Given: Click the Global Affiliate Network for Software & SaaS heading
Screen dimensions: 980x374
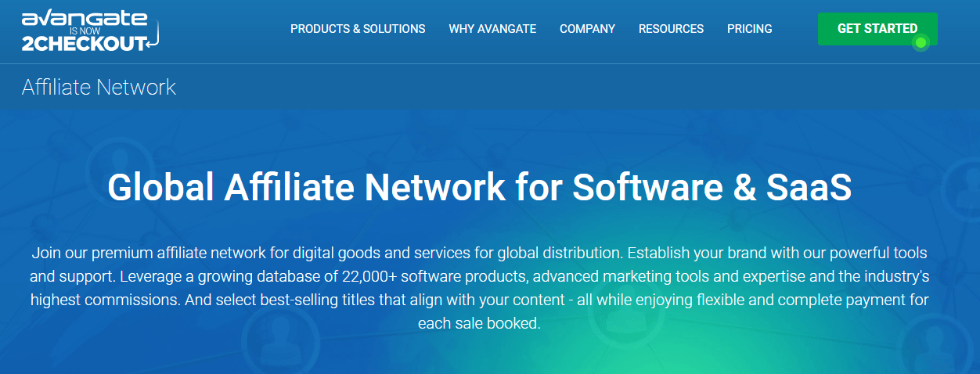Looking at the screenshot, I should pos(479,187).
